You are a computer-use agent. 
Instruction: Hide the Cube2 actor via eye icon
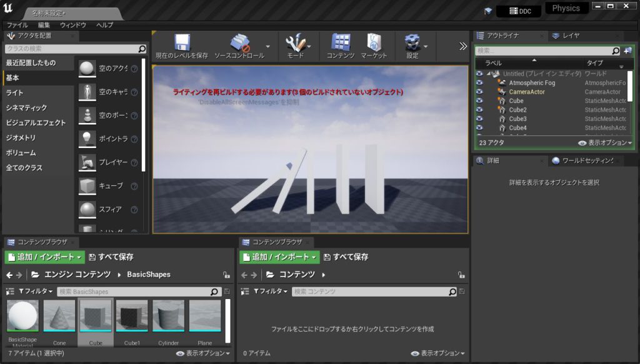(x=479, y=110)
